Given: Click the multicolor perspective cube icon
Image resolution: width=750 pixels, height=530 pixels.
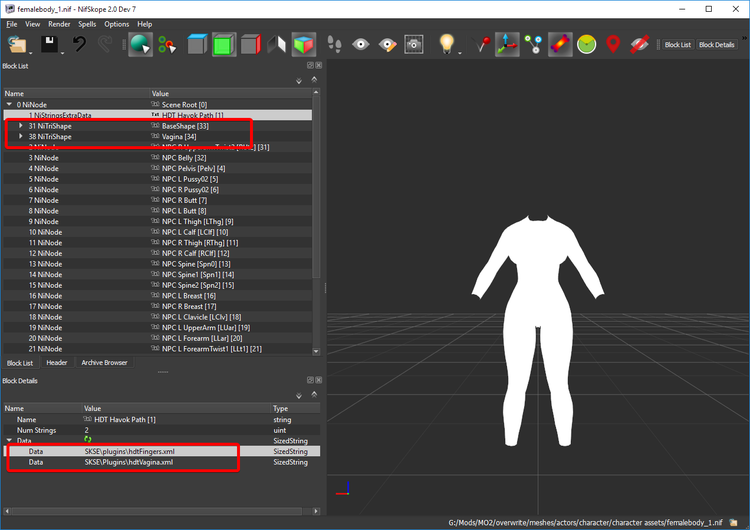Looking at the screenshot, I should coord(304,45).
